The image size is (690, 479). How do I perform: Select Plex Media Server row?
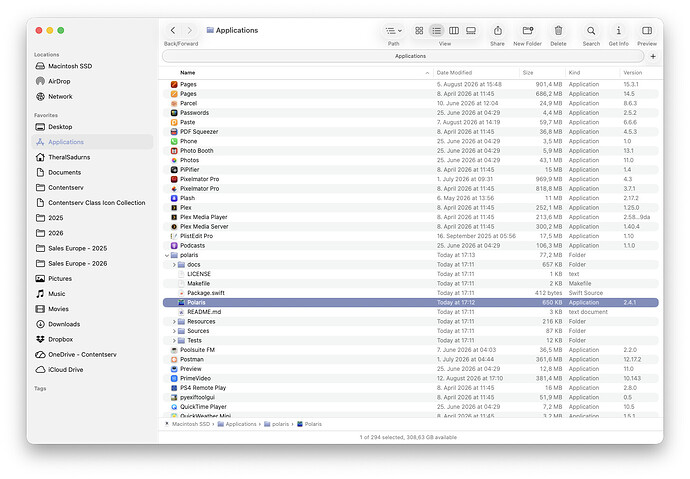click(x=411, y=227)
